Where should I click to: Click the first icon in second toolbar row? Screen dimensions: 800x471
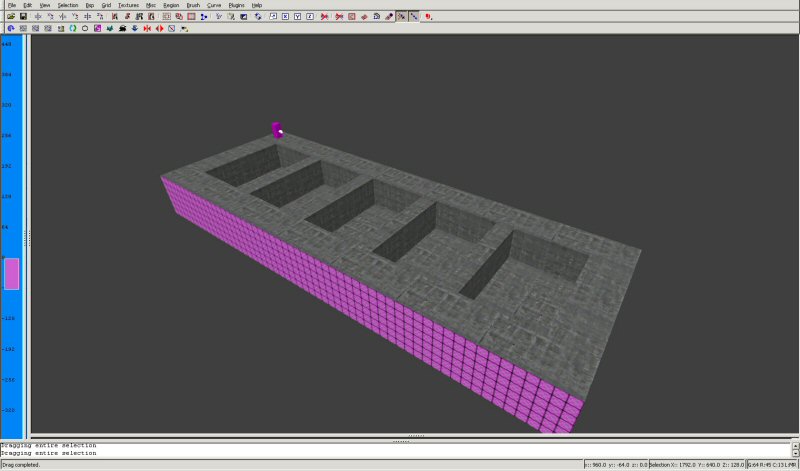10,28
